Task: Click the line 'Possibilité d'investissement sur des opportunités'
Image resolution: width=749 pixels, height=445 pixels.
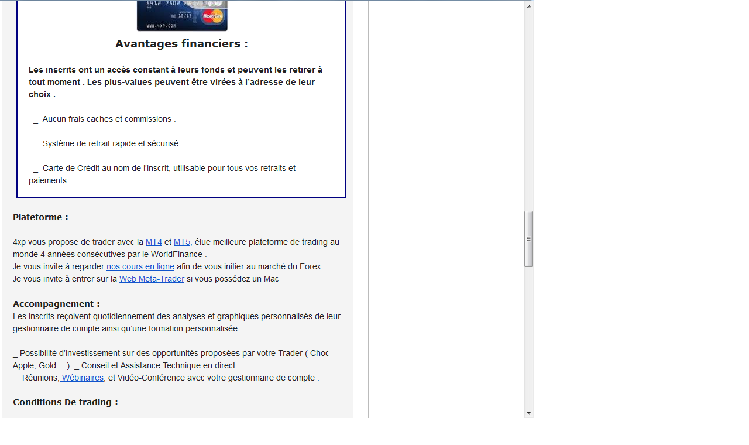Action: (x=173, y=353)
